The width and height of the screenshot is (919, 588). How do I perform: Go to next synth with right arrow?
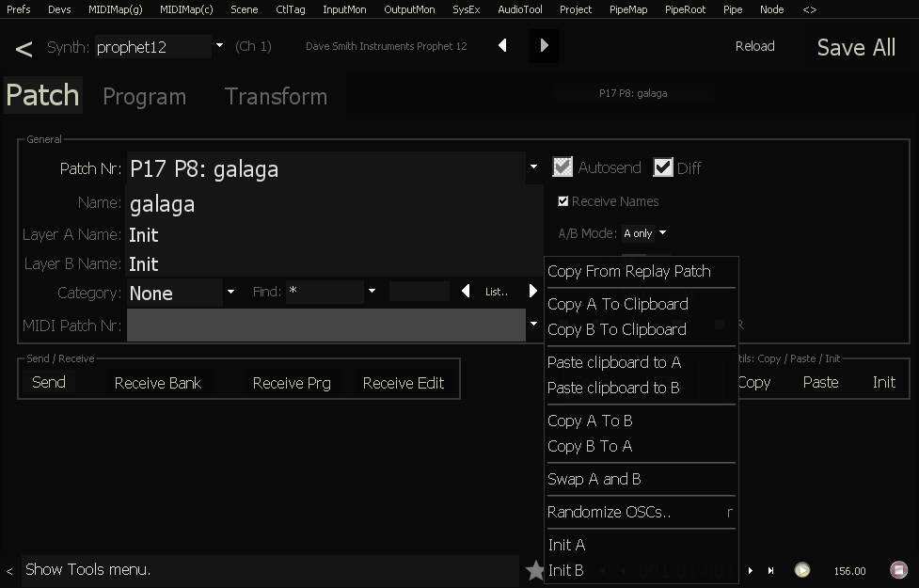click(544, 46)
